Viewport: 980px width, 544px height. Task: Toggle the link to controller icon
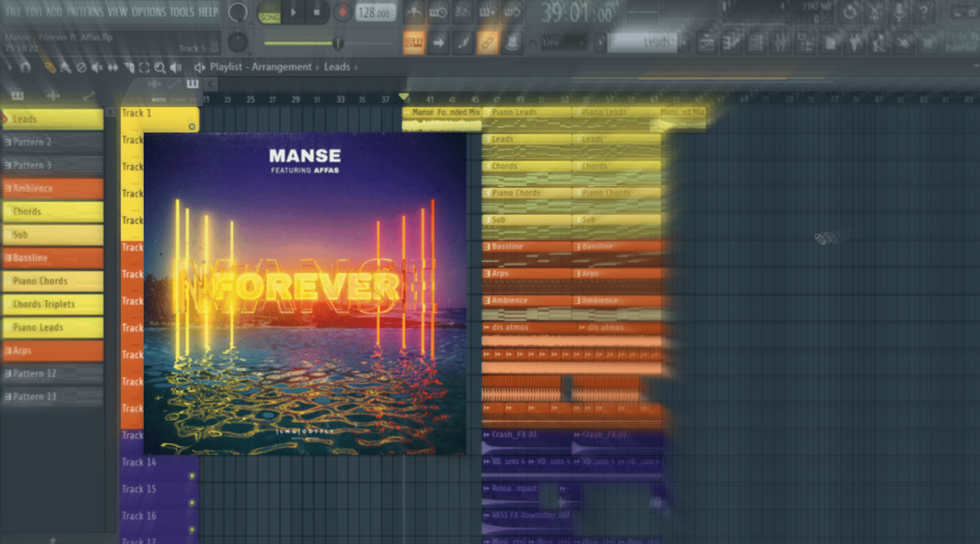pos(487,43)
